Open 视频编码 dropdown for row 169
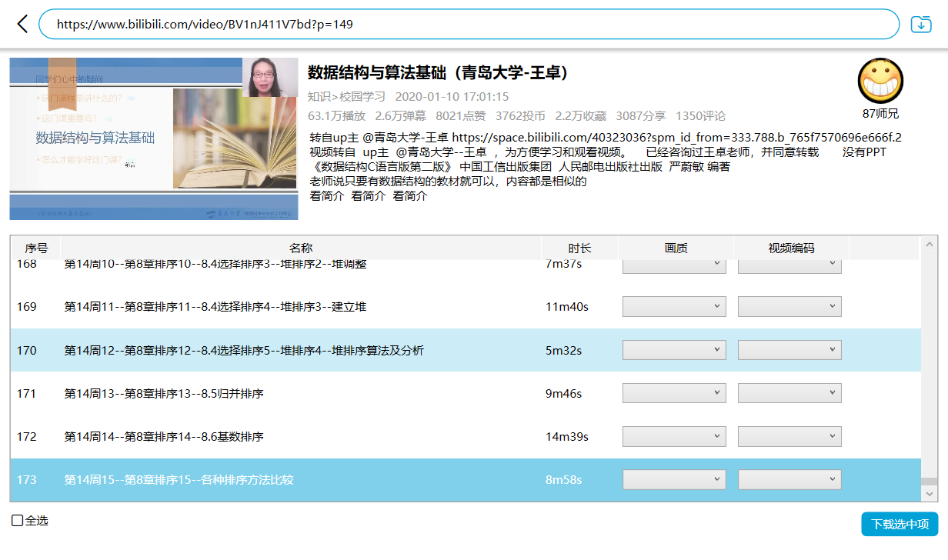Screen dimensions: 948x560 coord(789,307)
